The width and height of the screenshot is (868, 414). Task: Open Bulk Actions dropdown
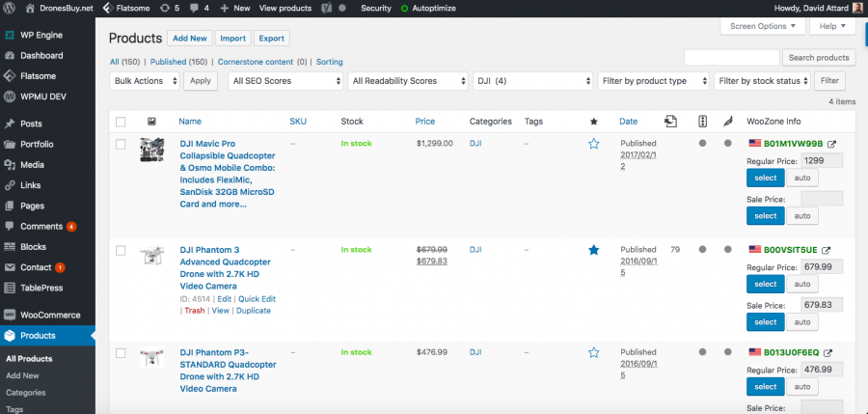click(x=145, y=81)
